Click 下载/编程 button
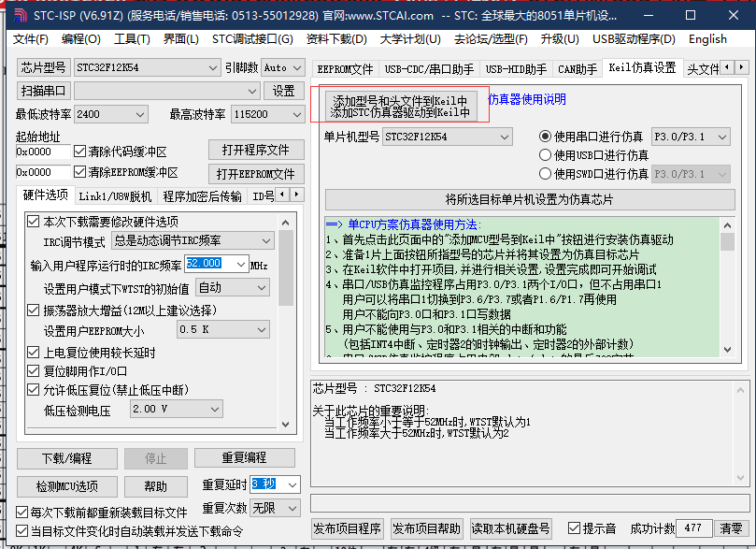Image resolution: width=756 pixels, height=549 pixels. point(67,458)
